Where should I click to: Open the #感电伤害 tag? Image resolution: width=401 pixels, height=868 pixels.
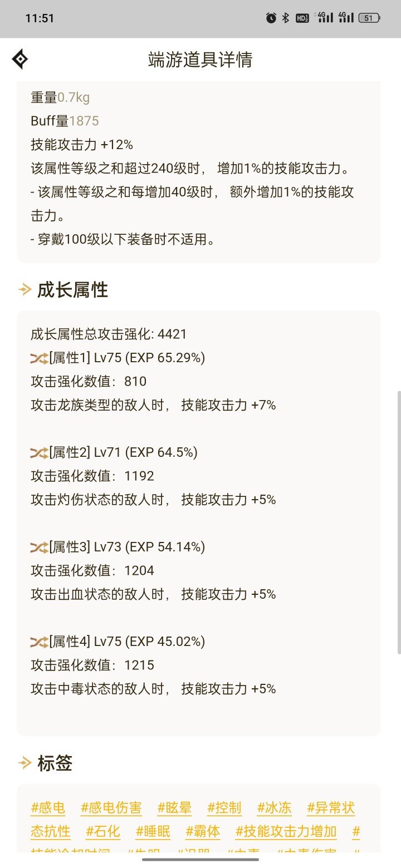click(111, 808)
